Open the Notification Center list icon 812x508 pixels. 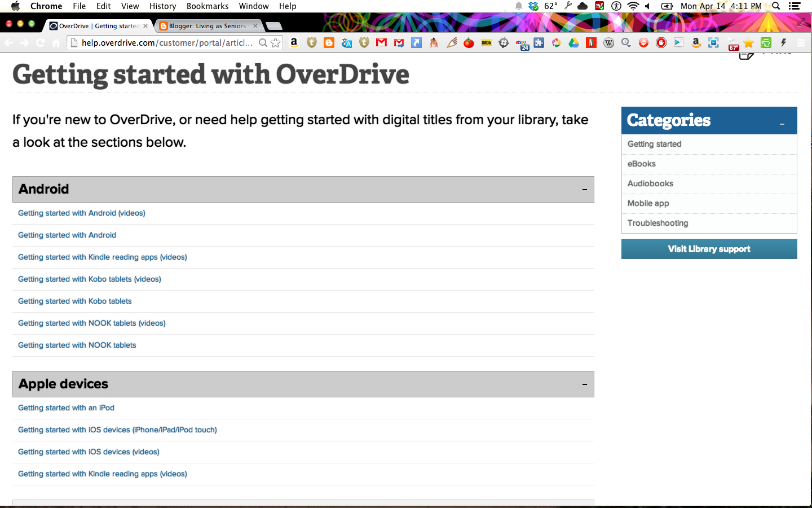click(795, 6)
